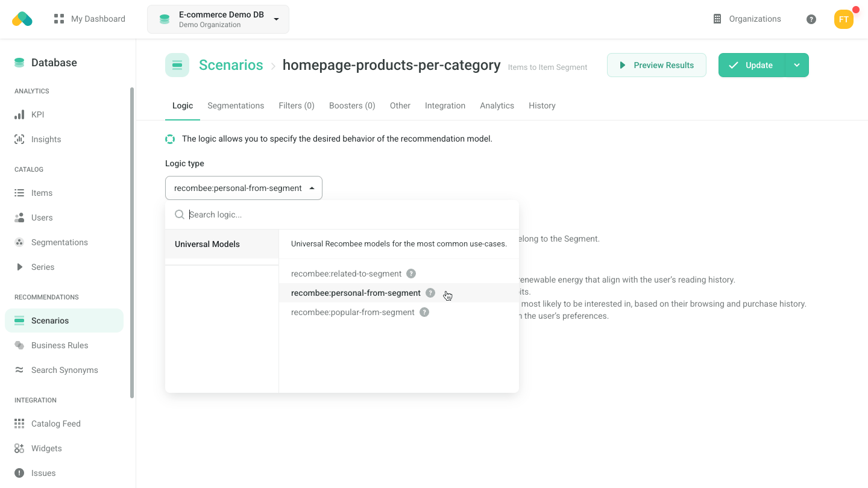Click the Business Rules icon
The width and height of the screenshot is (868, 488).
click(x=19, y=345)
